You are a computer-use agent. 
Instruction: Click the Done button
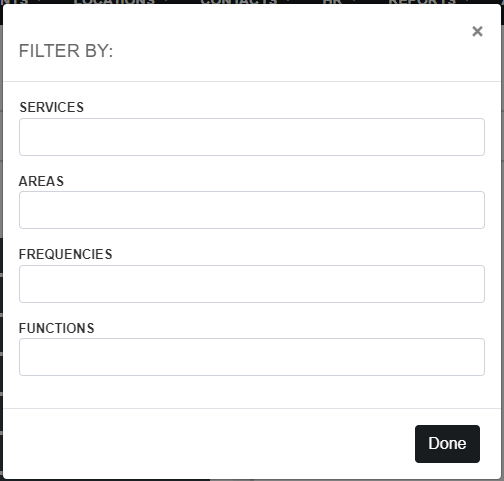(x=447, y=444)
